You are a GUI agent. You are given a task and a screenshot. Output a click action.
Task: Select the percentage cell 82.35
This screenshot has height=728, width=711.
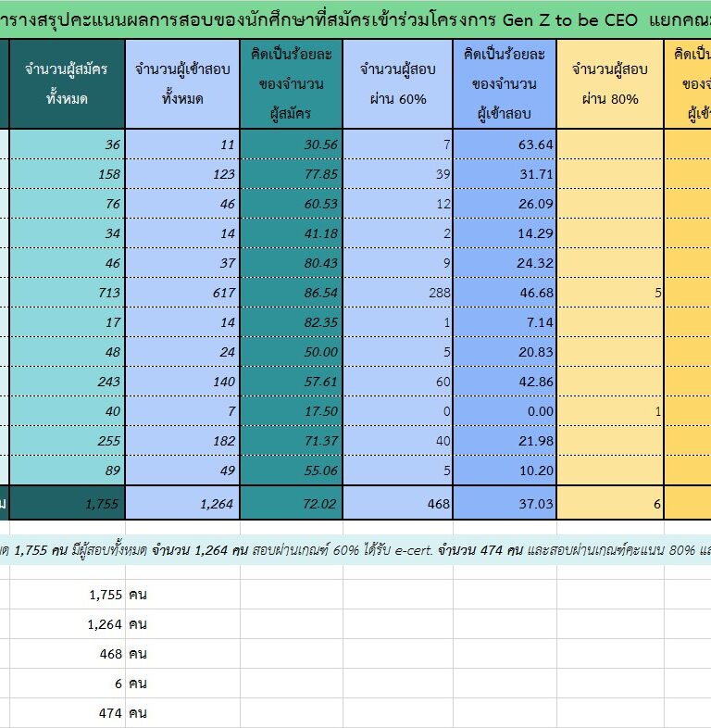[291, 322]
